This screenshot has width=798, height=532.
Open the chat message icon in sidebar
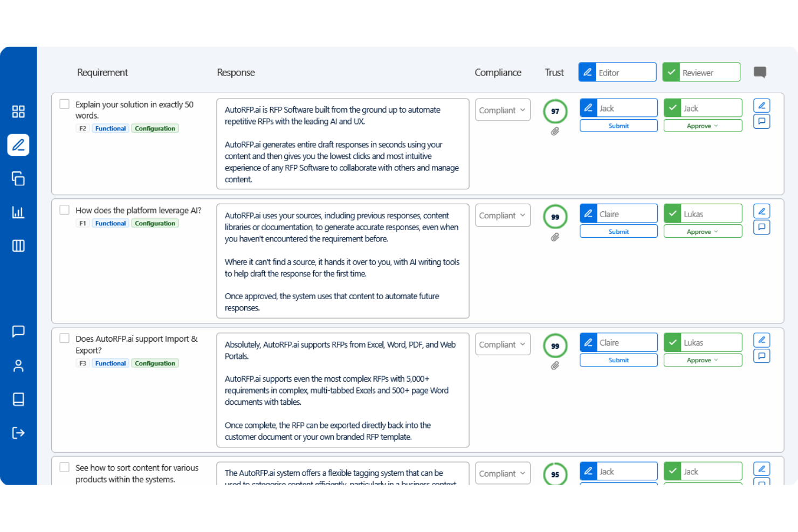[18, 331]
